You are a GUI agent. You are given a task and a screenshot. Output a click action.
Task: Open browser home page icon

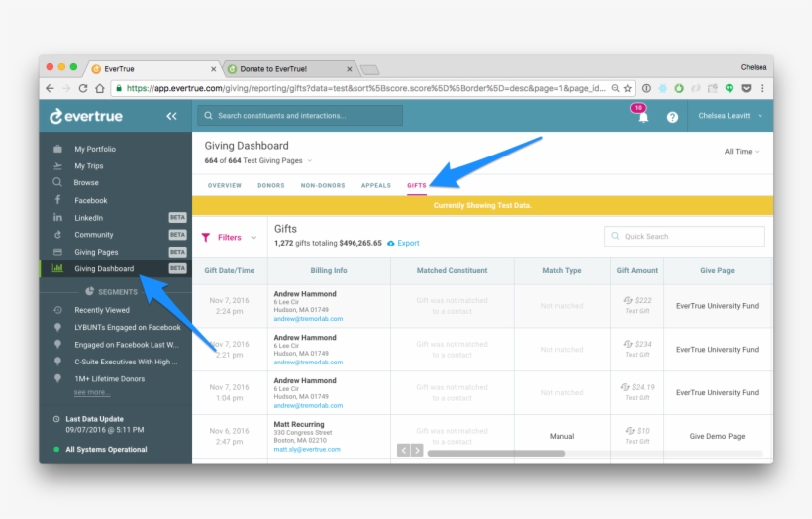point(99,88)
